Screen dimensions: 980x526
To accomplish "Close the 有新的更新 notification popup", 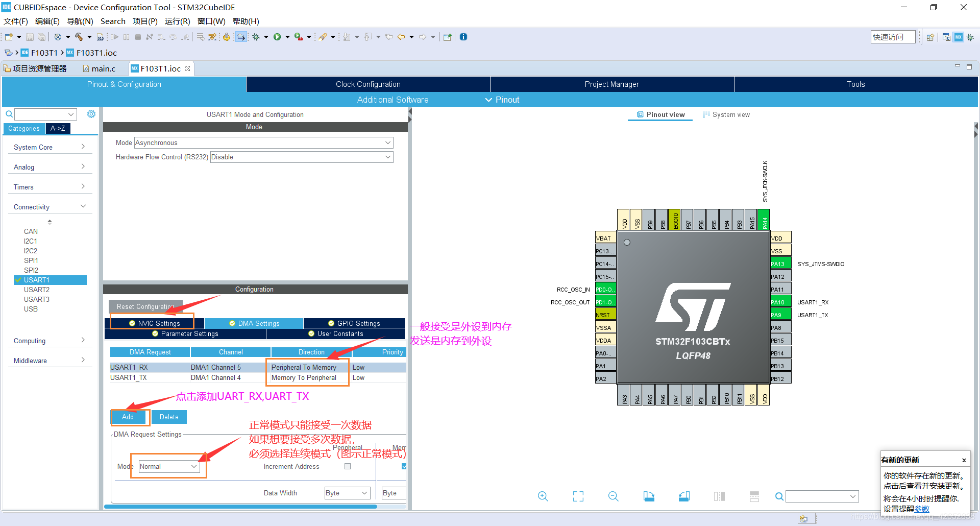I will click(964, 460).
